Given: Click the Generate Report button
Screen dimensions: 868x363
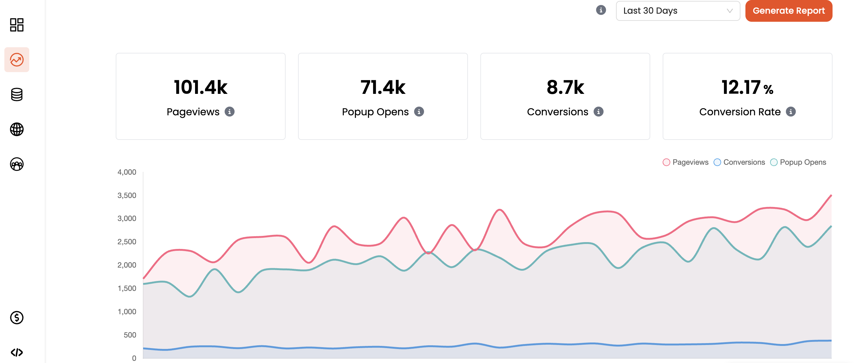Looking at the screenshot, I should click(789, 11).
